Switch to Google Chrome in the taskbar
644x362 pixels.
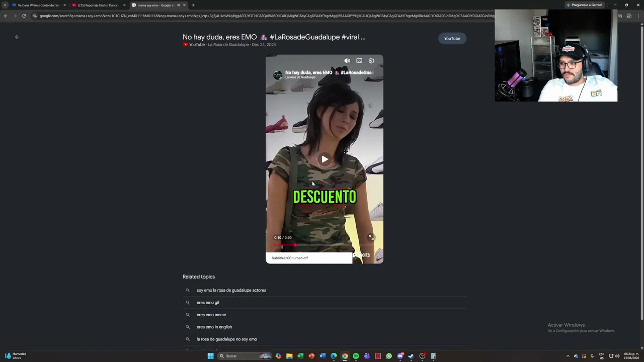click(x=345, y=356)
